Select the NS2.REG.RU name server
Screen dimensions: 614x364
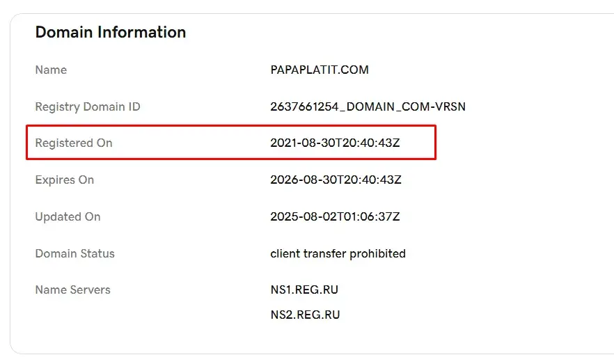tap(305, 315)
